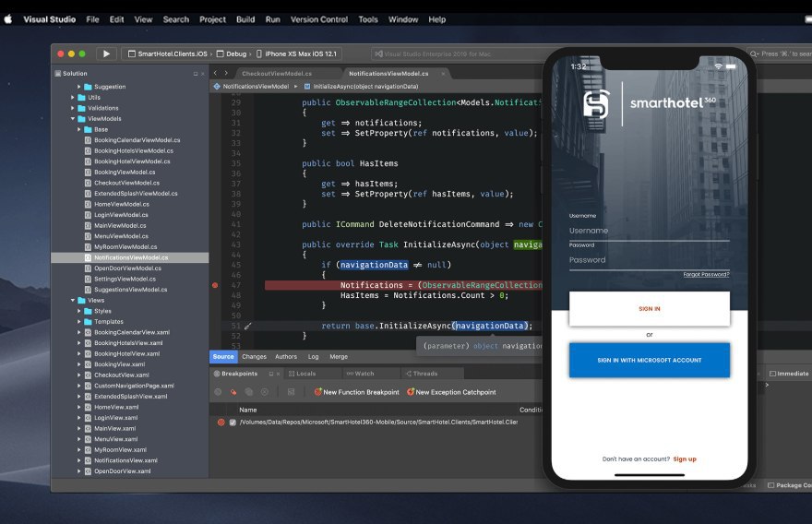812x524 pixels.
Task: Navigate forward with the editor right arrow
Action: [x=226, y=73]
